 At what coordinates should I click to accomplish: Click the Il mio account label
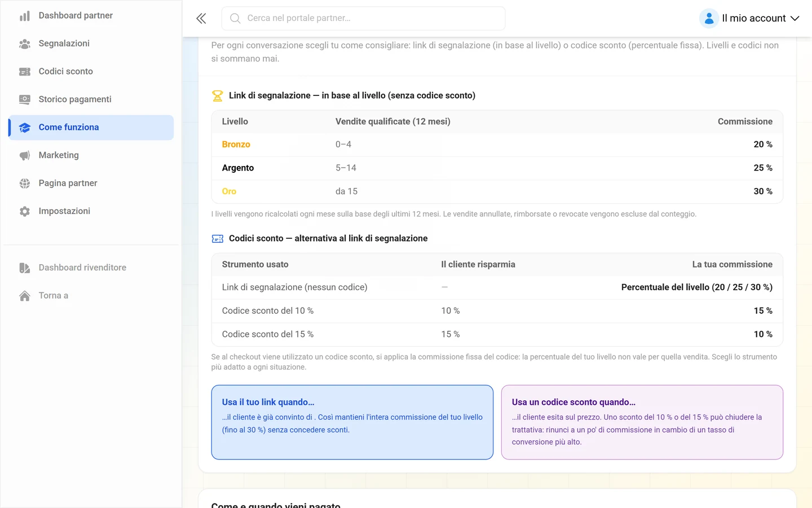coord(754,19)
